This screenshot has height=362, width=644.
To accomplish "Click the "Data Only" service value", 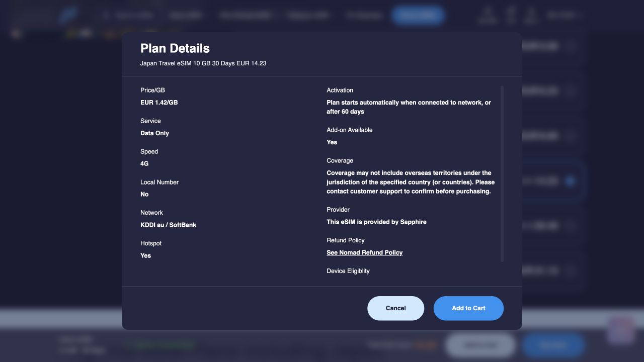I will pos(154,133).
